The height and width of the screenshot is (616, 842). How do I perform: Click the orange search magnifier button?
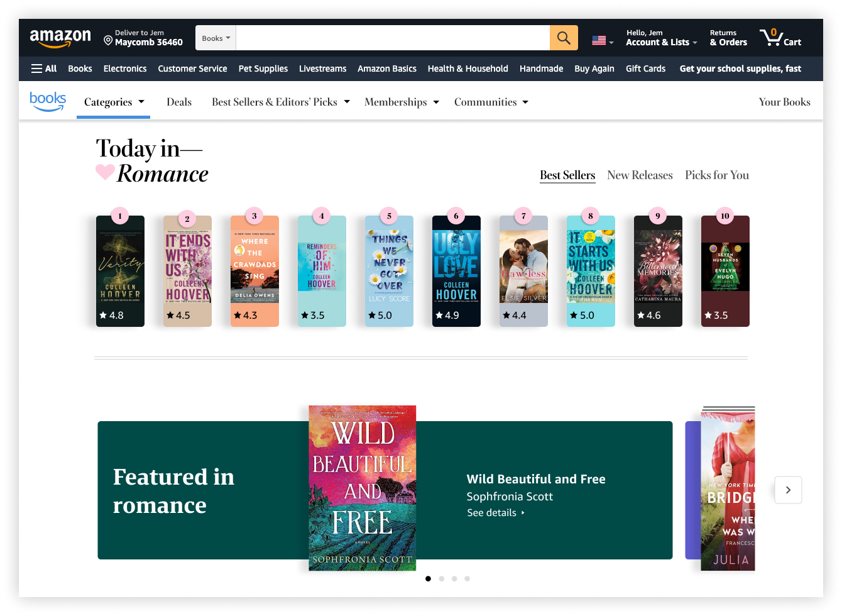[564, 38]
